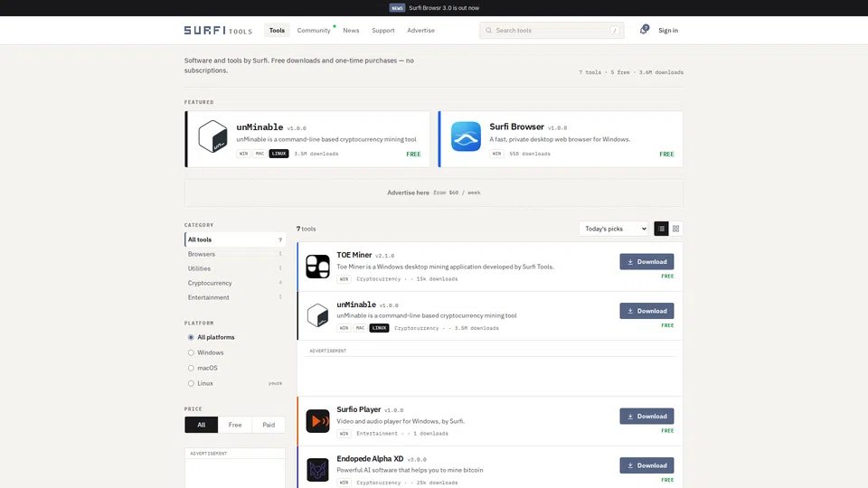Switch to list view icon
Viewport: 868px width, 488px height.
coord(661,229)
